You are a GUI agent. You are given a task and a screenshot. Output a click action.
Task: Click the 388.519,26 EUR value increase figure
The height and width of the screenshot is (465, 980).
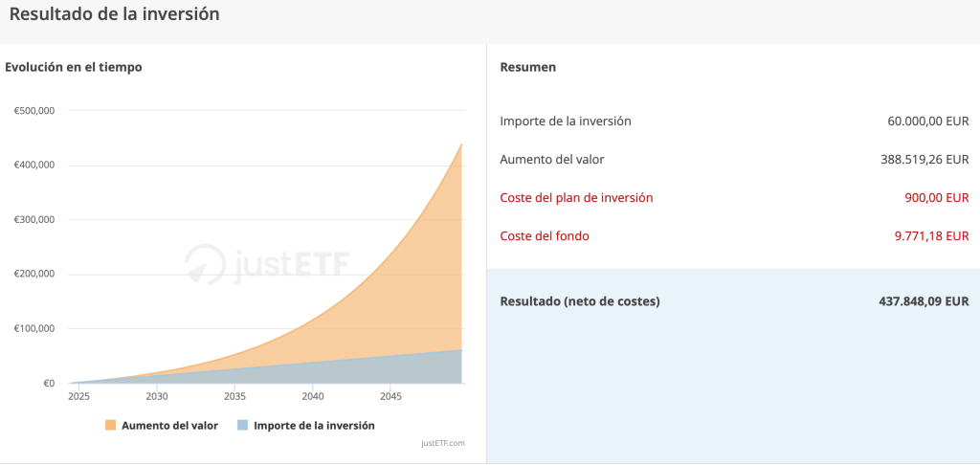(924, 159)
